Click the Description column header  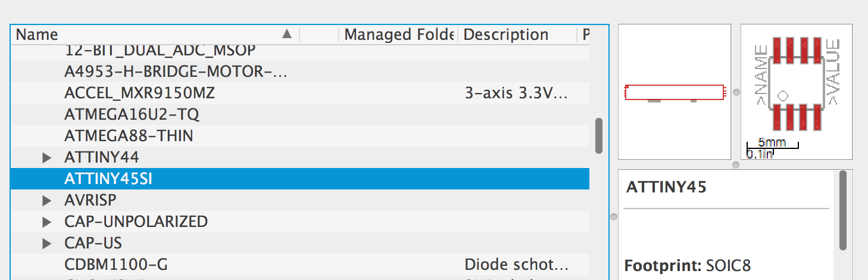pyautogui.click(x=517, y=35)
